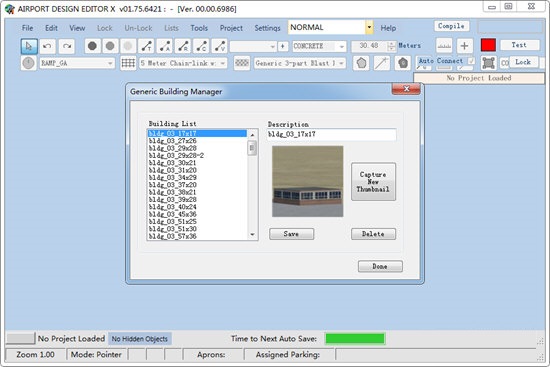Expand the RAMP_GA parking type dropdown
The image size is (550, 367).
pyautogui.click(x=77, y=63)
